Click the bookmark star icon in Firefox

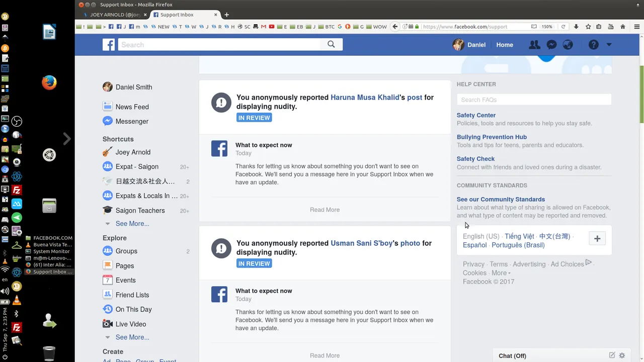point(588,27)
